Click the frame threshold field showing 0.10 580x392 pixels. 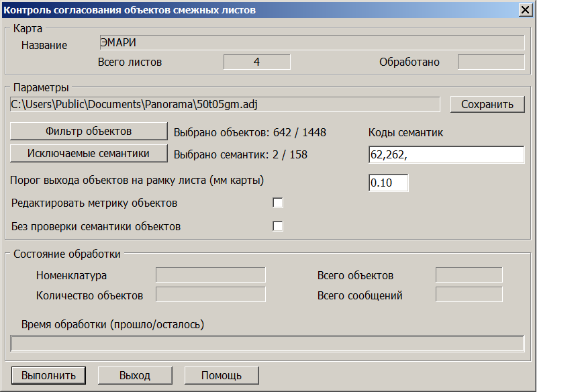(388, 183)
